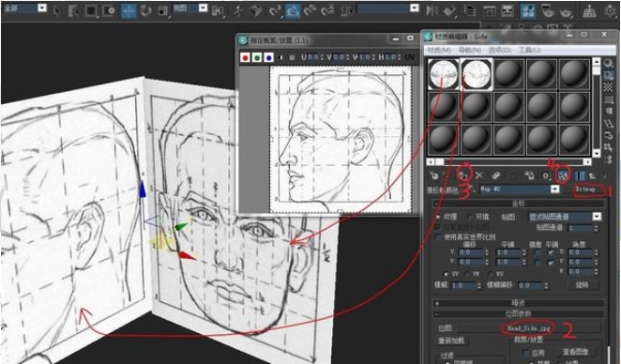Click Show Shaded Material in Viewport icon
The image size is (621, 364).
(x=563, y=174)
